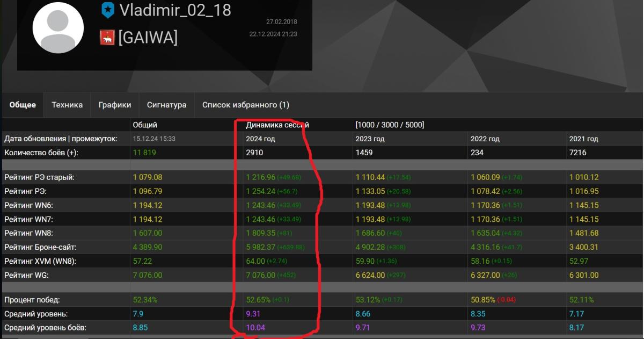This screenshot has width=644, height=339.
Task: Click the Рейтинг WG row label
Action: tap(26, 275)
